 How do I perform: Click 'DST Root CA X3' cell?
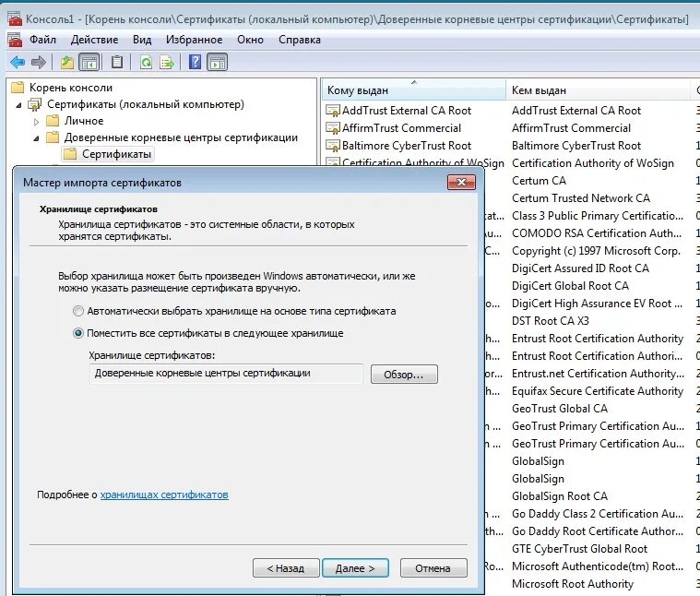tap(551, 321)
